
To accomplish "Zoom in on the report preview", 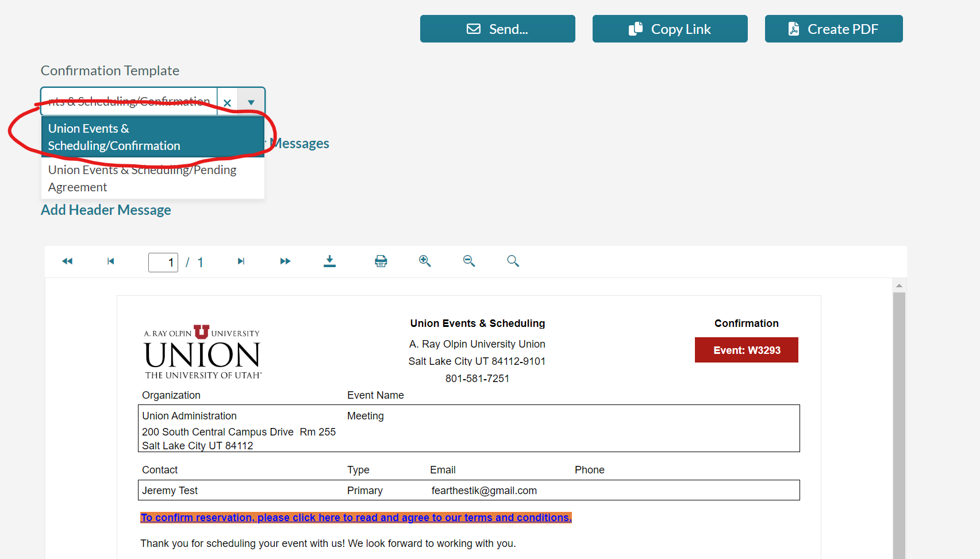I will [x=425, y=261].
